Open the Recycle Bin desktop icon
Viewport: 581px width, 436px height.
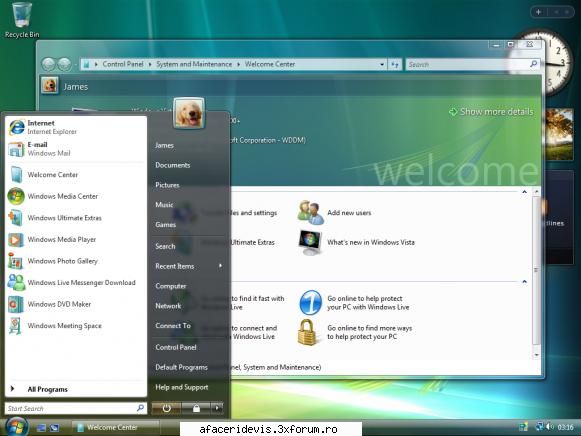22,20
